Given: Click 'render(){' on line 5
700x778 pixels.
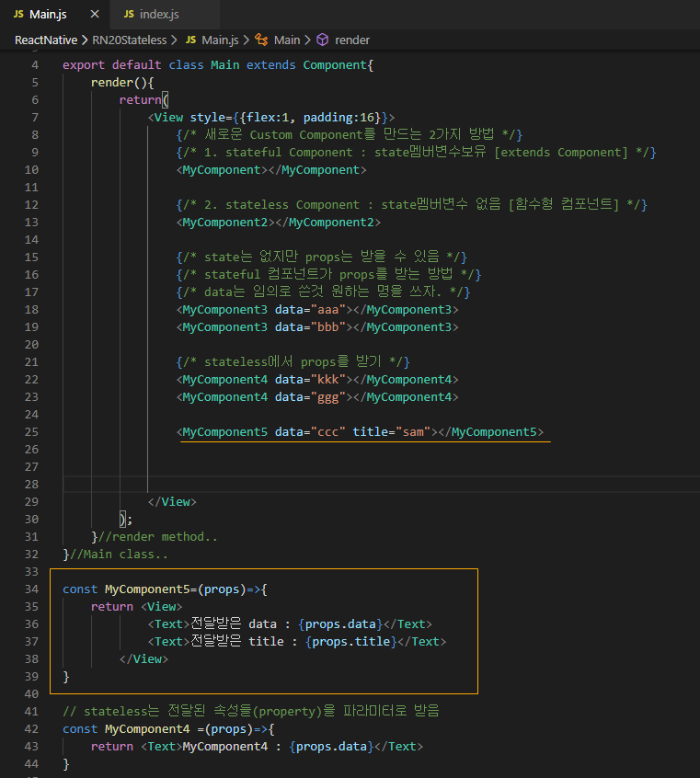Looking at the screenshot, I should click(122, 83).
